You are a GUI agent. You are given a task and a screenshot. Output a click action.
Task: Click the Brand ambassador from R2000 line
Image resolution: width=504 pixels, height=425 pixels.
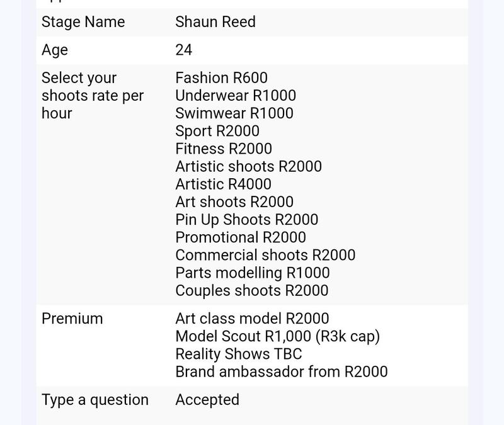click(282, 371)
